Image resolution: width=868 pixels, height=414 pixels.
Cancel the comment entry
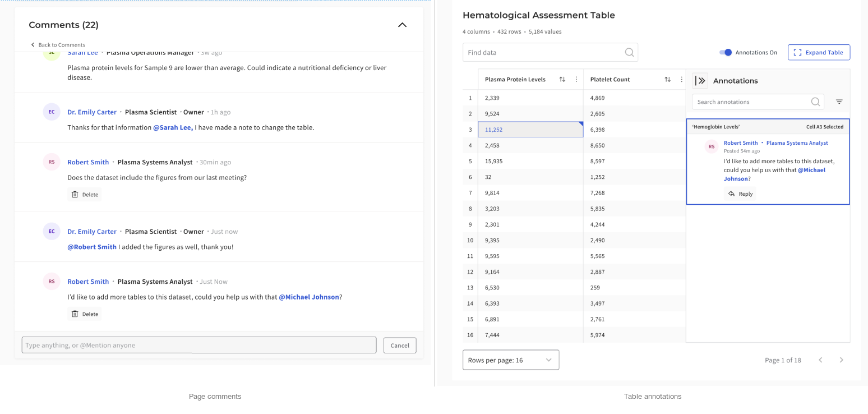pyautogui.click(x=399, y=346)
